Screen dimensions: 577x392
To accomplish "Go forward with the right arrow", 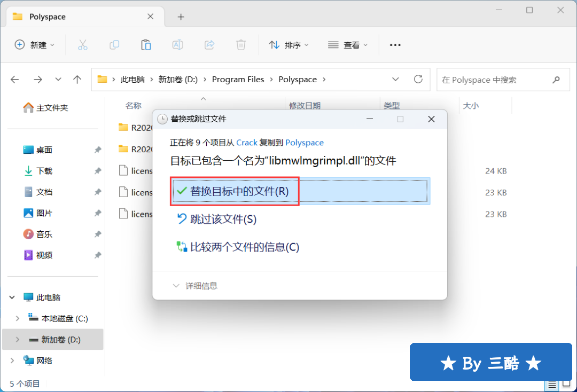I will pos(38,80).
